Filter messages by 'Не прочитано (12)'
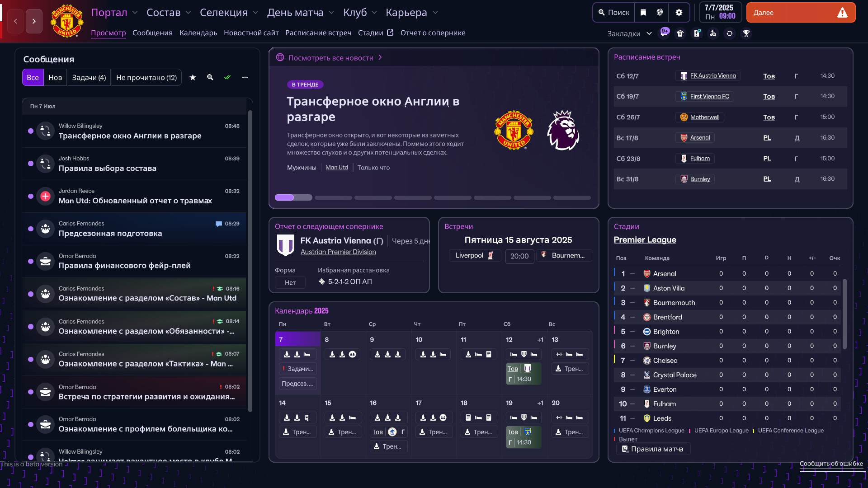 [x=146, y=77]
